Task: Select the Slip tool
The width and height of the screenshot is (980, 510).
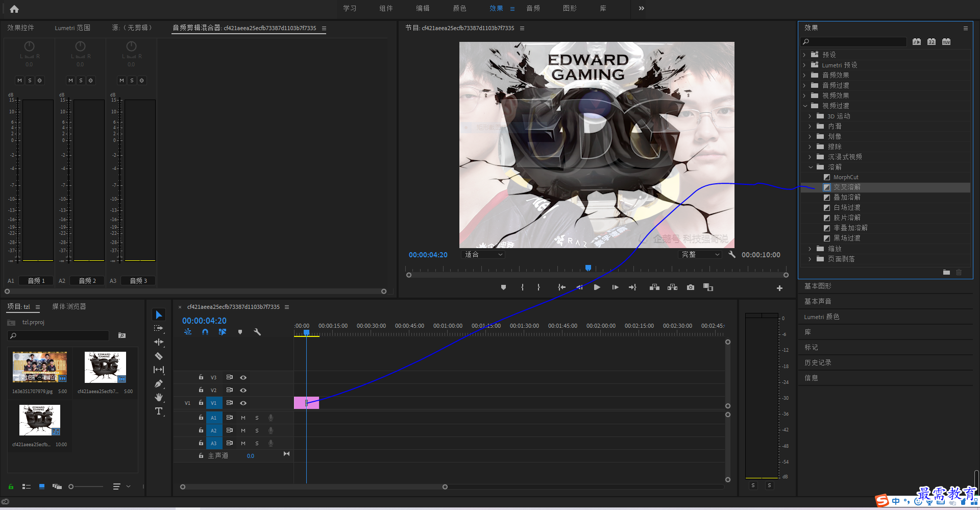Action: click(159, 370)
